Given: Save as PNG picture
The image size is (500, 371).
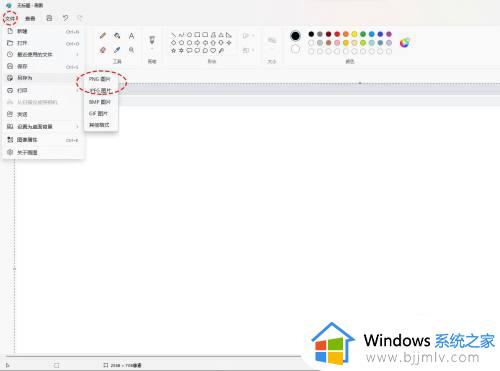Looking at the screenshot, I should pyautogui.click(x=101, y=79).
